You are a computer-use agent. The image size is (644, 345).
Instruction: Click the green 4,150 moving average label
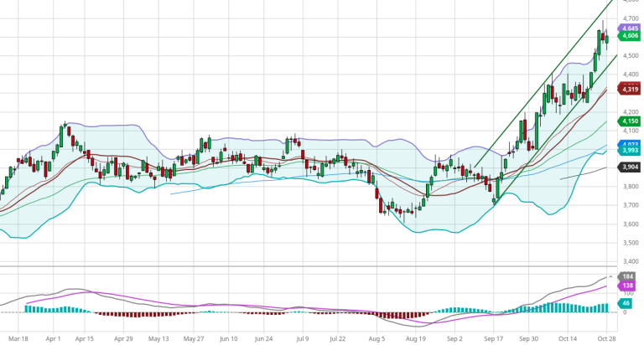(x=629, y=121)
